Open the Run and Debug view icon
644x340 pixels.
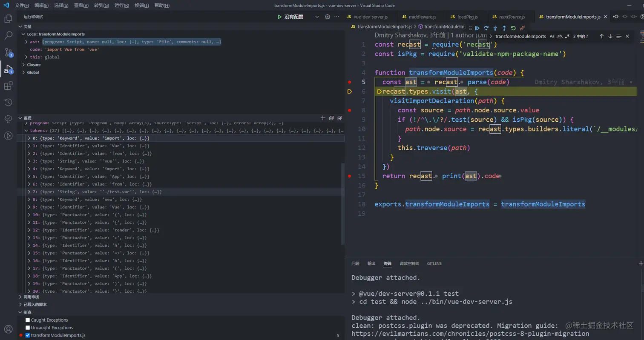(x=8, y=69)
